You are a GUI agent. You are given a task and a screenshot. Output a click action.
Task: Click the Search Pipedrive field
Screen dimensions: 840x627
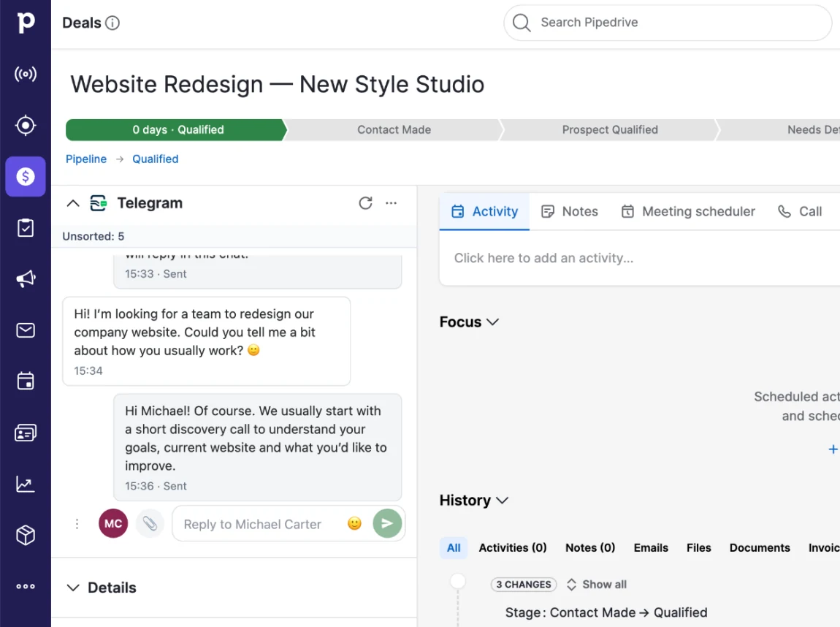tap(668, 23)
